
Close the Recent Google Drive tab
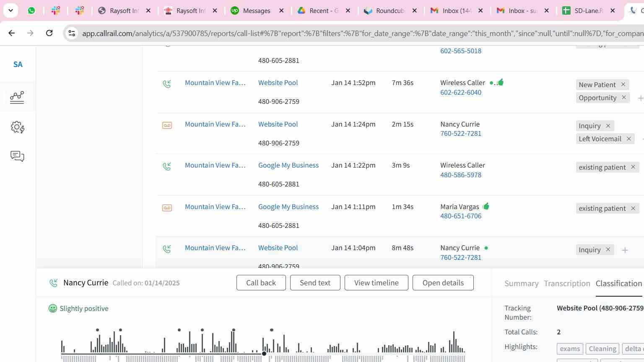(348, 10)
